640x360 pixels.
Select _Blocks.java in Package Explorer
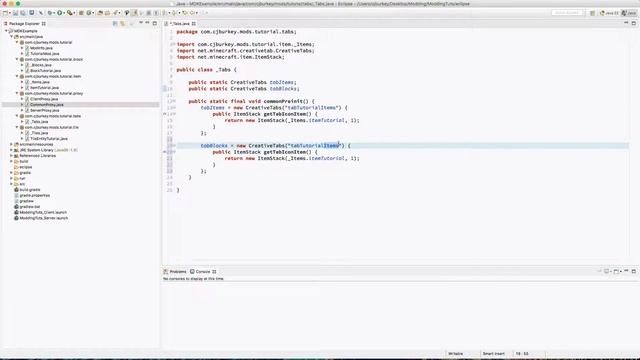pos(40,65)
